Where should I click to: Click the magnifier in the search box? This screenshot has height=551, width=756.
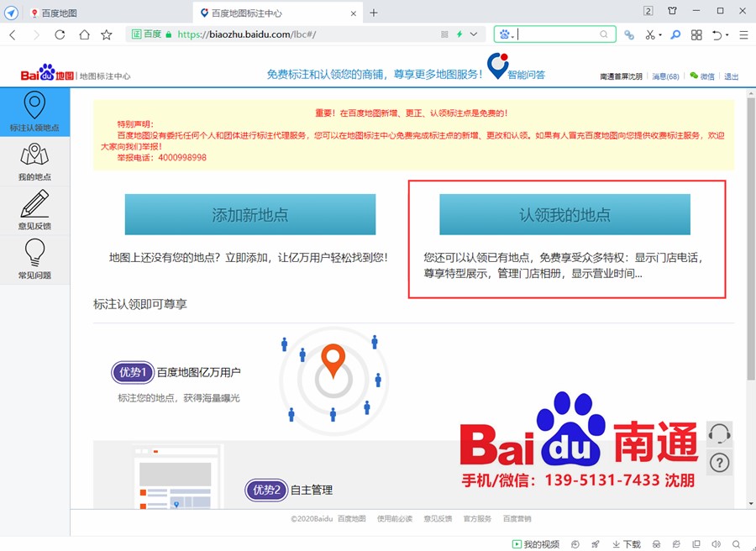tap(604, 34)
